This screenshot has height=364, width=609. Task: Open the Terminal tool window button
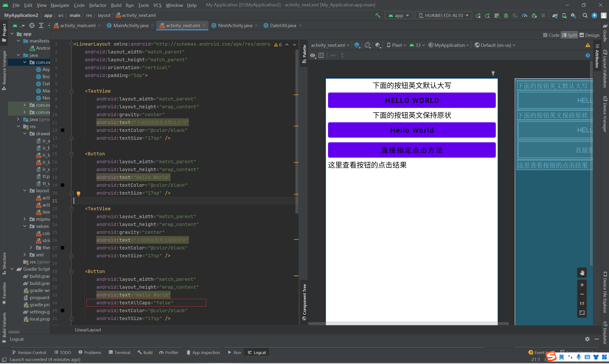[120, 352]
